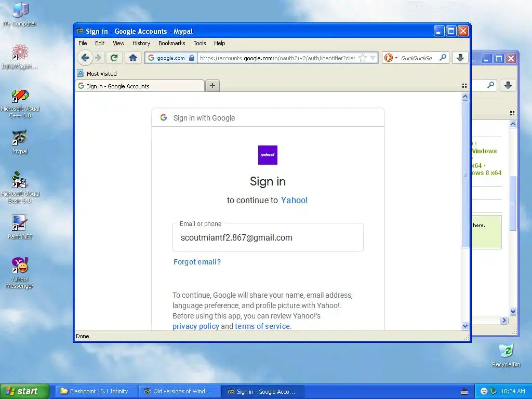
Task: Click the Yahoo logo on sign-in card
Action: click(x=268, y=155)
